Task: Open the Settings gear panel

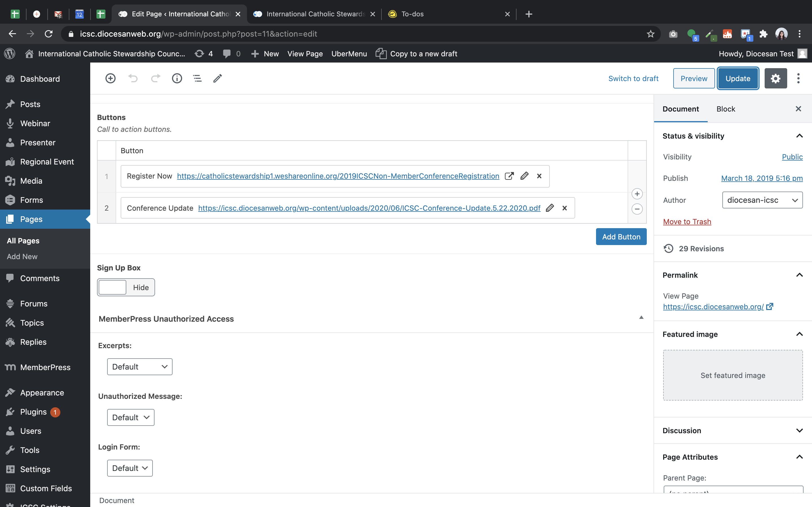Action: click(775, 79)
